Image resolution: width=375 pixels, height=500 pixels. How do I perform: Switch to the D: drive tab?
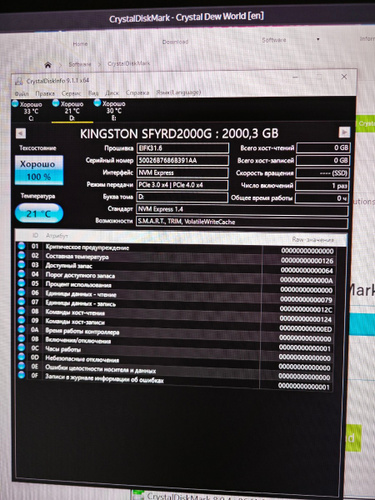pyautogui.click(x=72, y=111)
